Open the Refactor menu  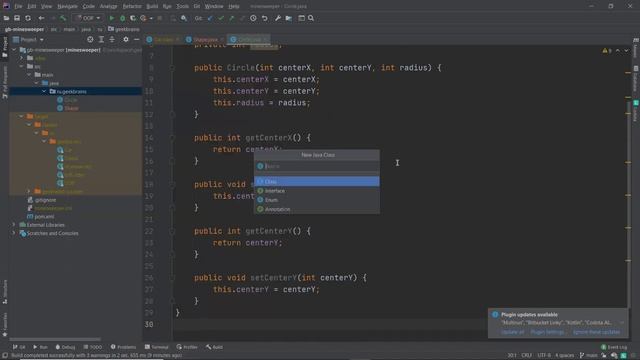click(x=132, y=6)
